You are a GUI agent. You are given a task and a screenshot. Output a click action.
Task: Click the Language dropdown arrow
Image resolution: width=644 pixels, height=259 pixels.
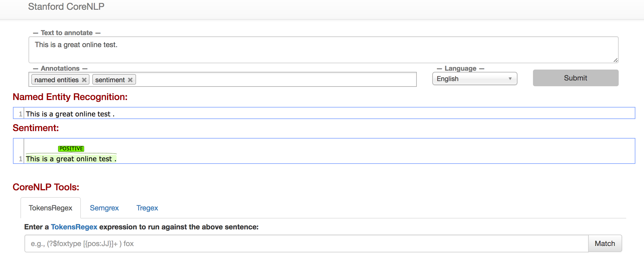[x=510, y=79]
